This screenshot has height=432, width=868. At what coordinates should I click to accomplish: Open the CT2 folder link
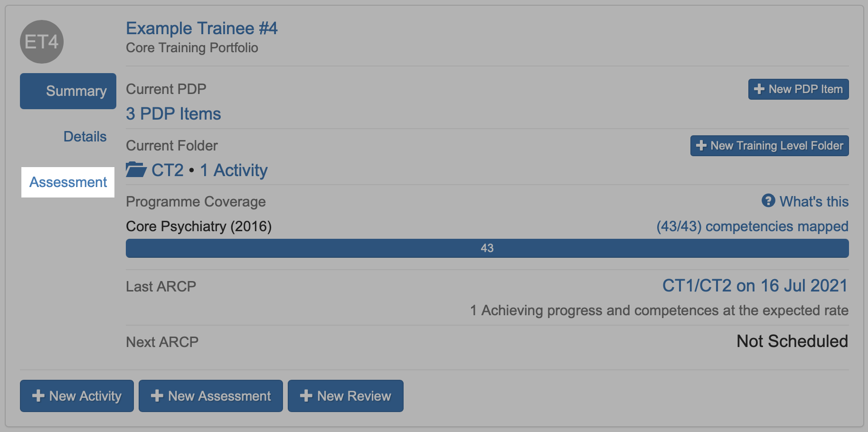167,170
